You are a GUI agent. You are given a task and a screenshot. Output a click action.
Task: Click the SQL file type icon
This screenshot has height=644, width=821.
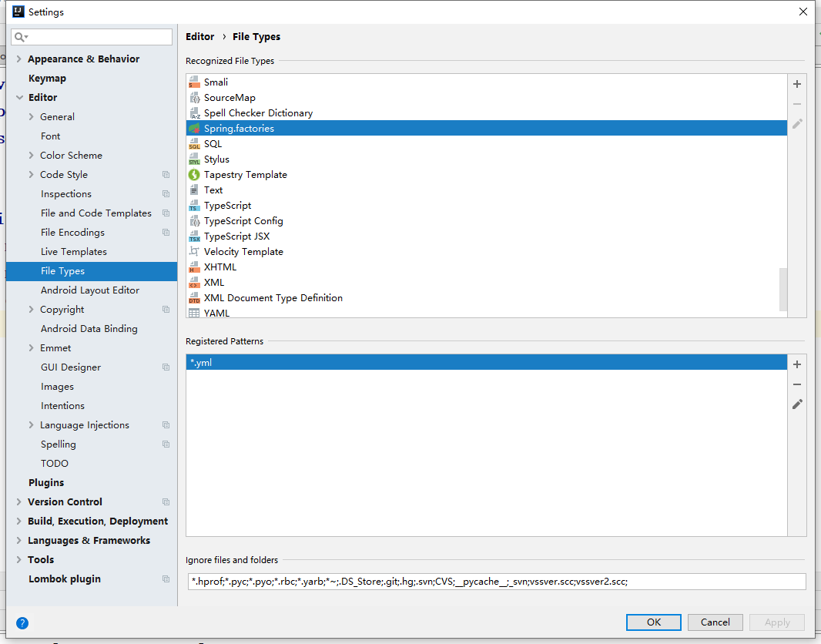194,144
